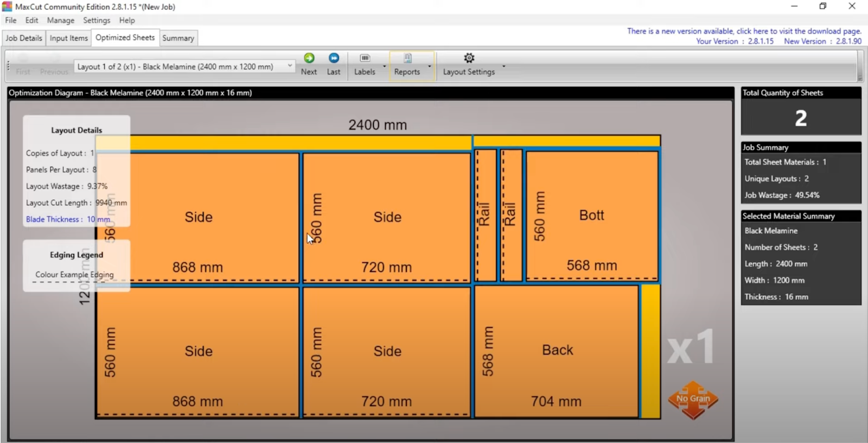Click the Labels toolbar icon
This screenshot has height=443, width=868.
(365, 59)
